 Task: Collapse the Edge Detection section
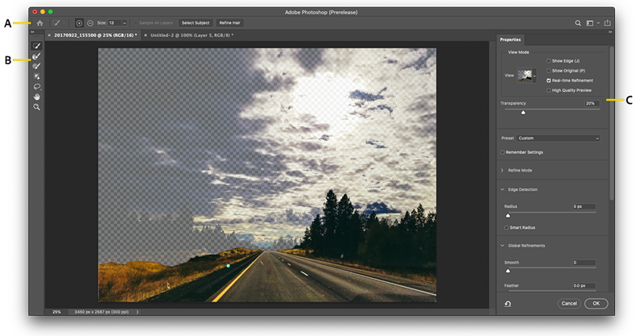(x=502, y=189)
